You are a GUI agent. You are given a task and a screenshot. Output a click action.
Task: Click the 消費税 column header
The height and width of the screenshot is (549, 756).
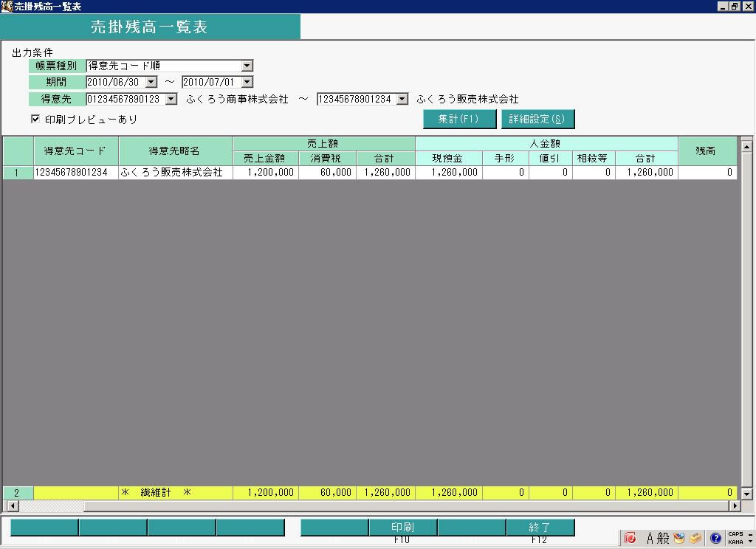[x=327, y=159]
